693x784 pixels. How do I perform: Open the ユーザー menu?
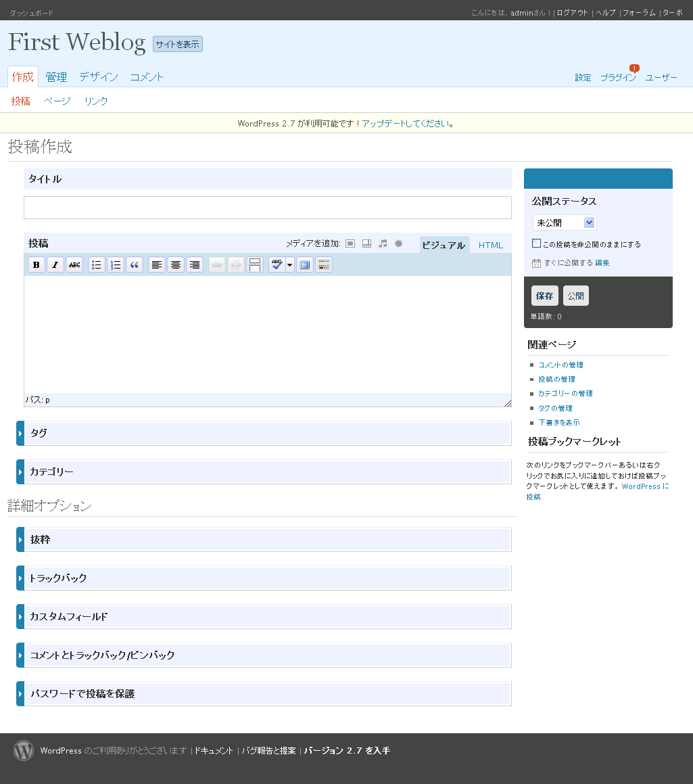661,78
